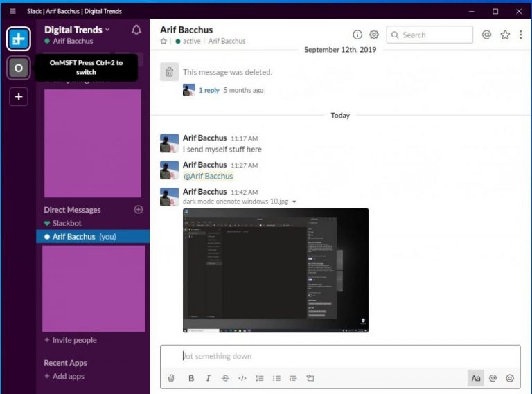Open more options vertical dots
This screenshot has height=394, width=532.
coord(520,35)
